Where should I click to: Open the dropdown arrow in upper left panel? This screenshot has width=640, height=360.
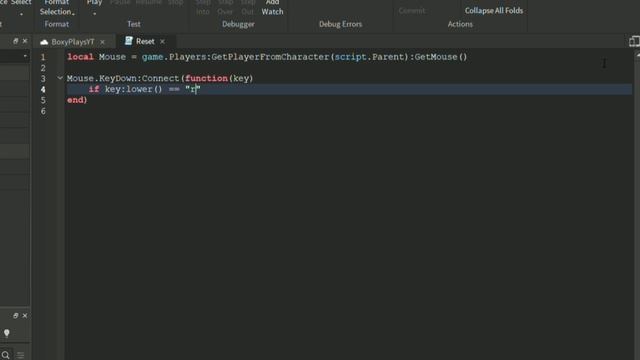tap(25, 56)
